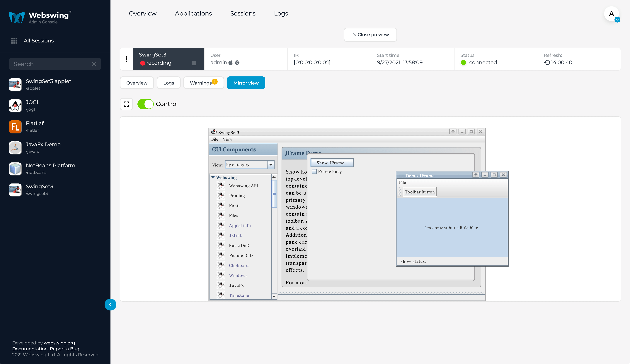Collapse the sidebar with the blue arrow
The image size is (630, 364).
tap(110, 305)
